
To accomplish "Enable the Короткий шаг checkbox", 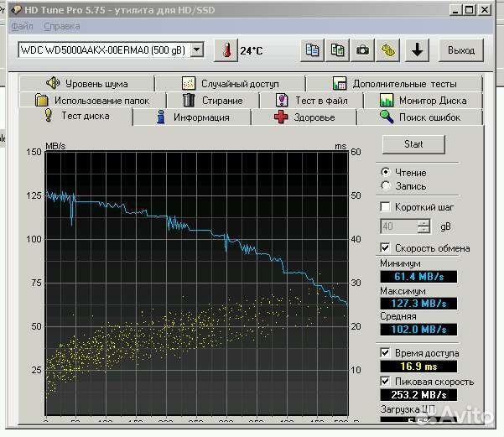I will [x=386, y=207].
